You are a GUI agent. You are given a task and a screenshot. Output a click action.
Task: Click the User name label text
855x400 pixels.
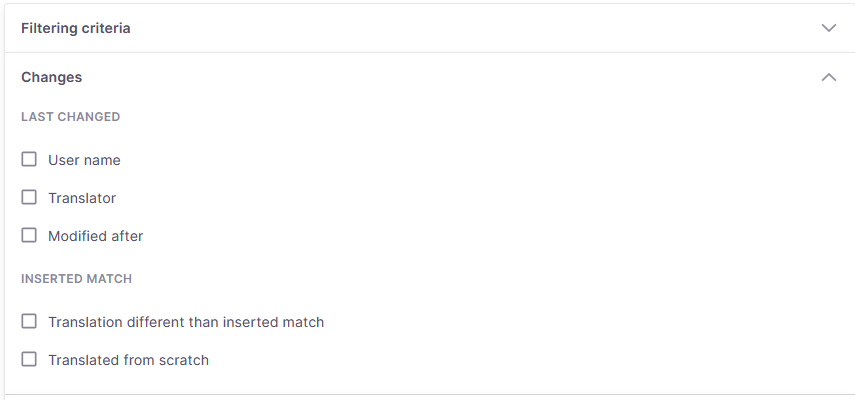(84, 160)
